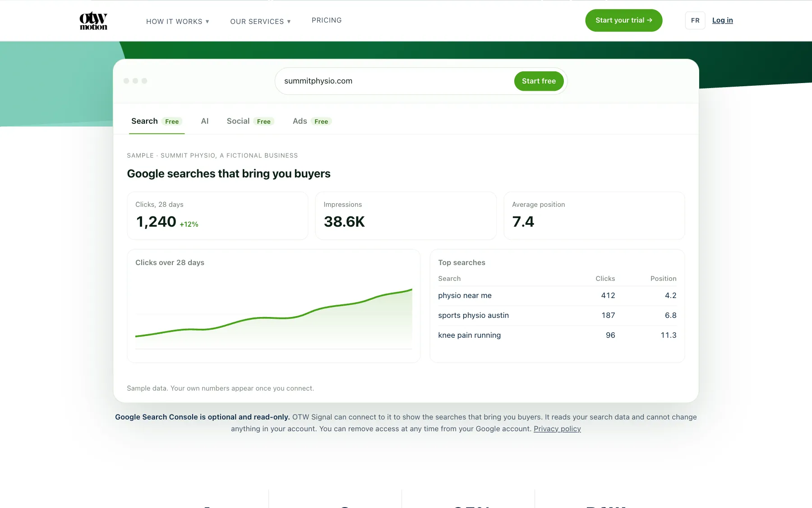
Task: Click the 38.6K impressions value
Action: (344, 222)
